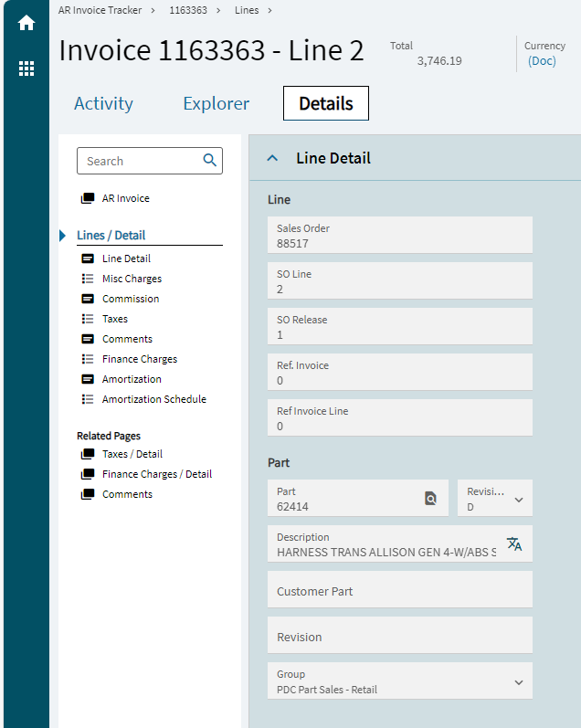
Task: Open the Revision dropdown arrow
Action: pos(519,500)
